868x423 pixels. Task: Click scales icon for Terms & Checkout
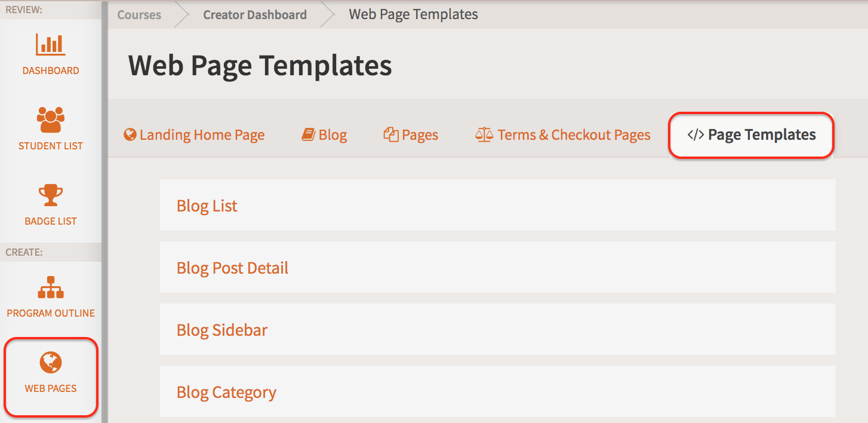[x=484, y=134]
